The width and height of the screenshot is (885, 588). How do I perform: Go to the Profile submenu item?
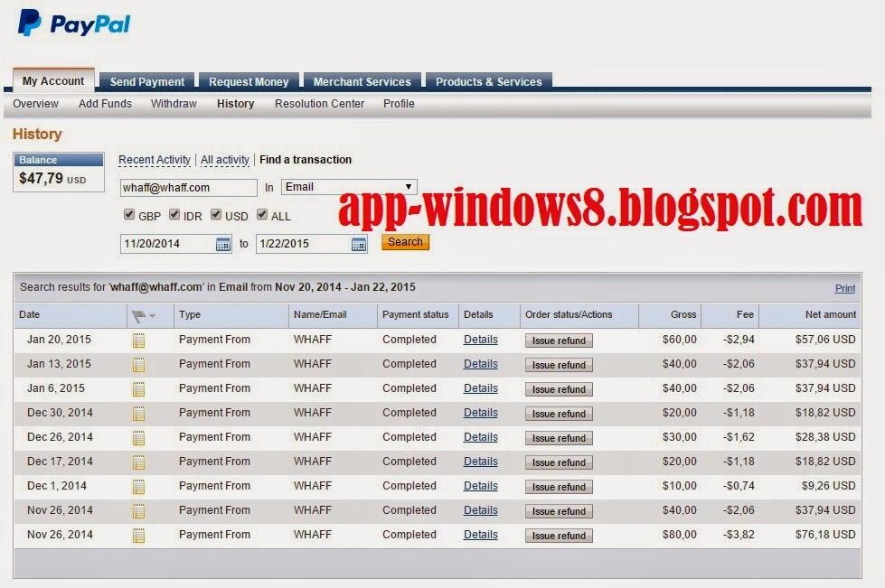(x=399, y=104)
